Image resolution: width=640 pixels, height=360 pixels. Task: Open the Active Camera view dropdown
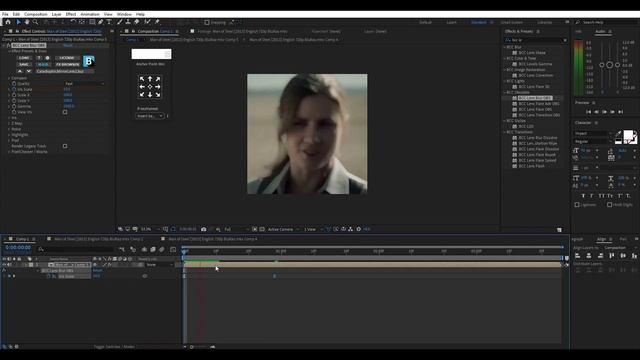283,229
